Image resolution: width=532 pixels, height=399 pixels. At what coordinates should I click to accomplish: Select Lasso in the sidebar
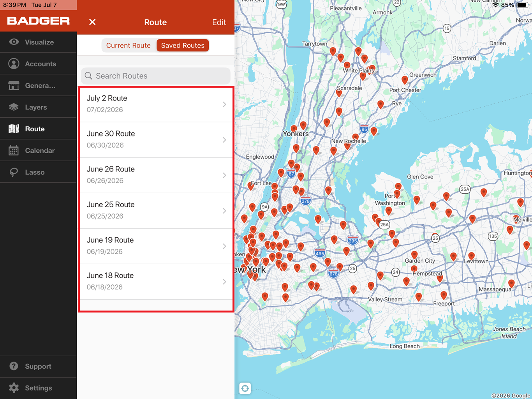click(x=39, y=172)
